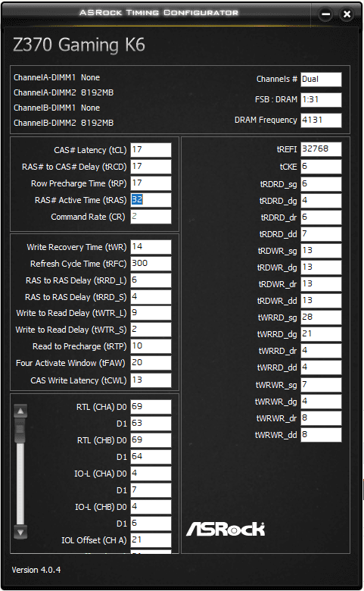364x591 pixels.
Task: Select the tWRRD_dg value field
Action: click(321, 333)
